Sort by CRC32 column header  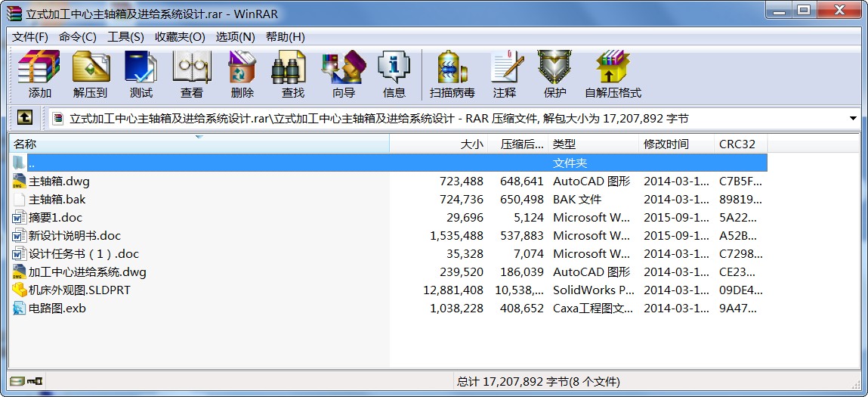pyautogui.click(x=740, y=144)
